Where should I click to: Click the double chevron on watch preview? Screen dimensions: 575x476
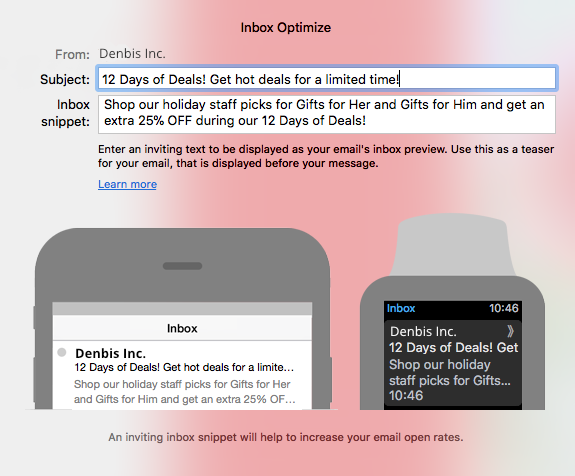coord(510,332)
